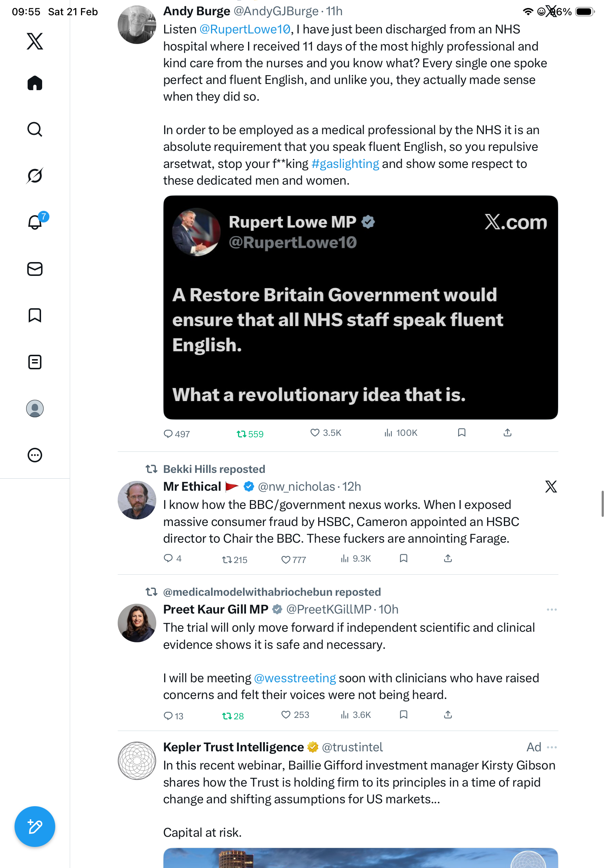Open the X logo in sidebar
This screenshot has width=606, height=868.
click(x=35, y=41)
